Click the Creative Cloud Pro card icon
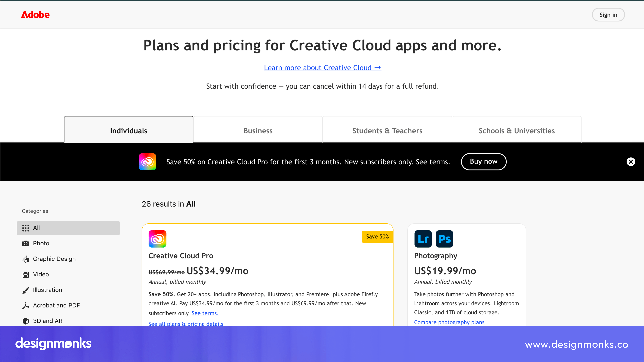Image resolution: width=644 pixels, height=362 pixels. point(157,239)
